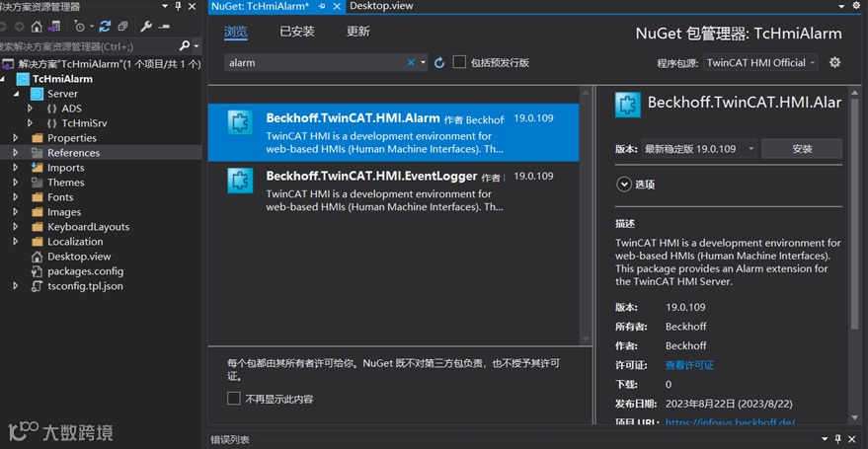Switch views using the purple Visual Studio icon
Screen dimensions: 868x449
[54, 26]
